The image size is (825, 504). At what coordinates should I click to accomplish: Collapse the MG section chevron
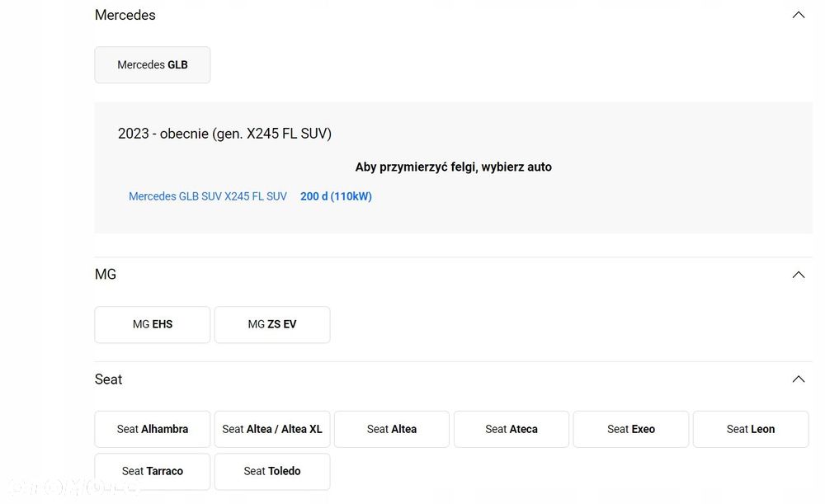[798, 275]
